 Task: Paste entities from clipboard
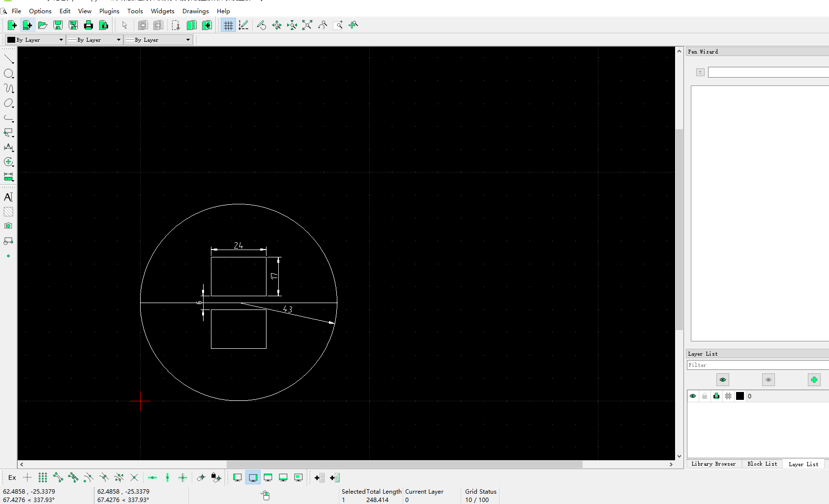(207, 25)
